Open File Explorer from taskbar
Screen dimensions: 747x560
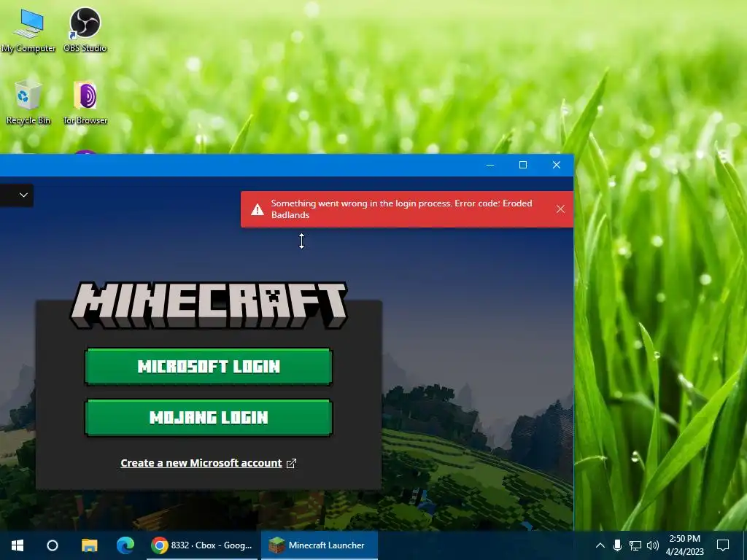coord(89,545)
